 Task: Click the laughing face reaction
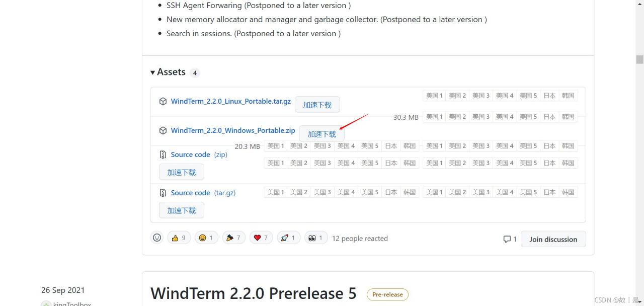206,238
